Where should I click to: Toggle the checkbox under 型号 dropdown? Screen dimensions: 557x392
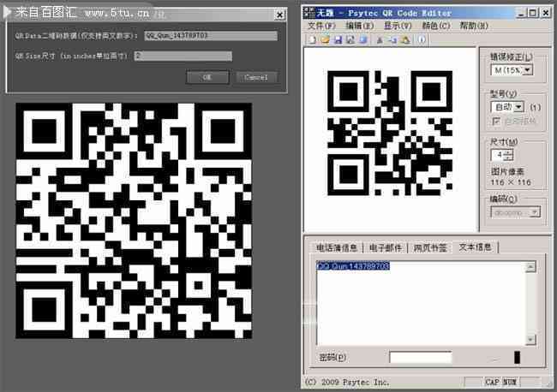click(496, 122)
